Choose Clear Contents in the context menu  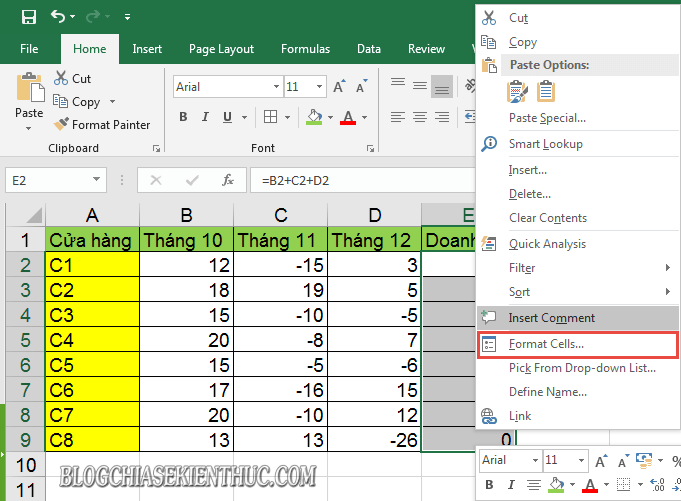[x=578, y=218]
